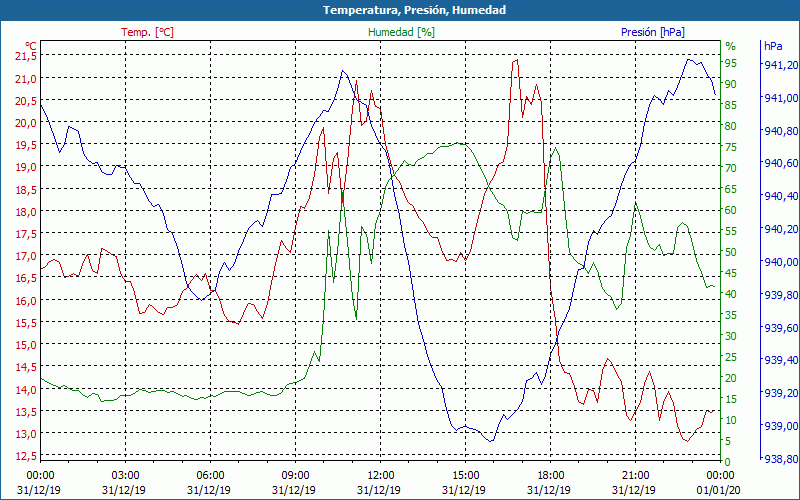
Task: Click the '09:00' time axis label
Action: (295, 476)
